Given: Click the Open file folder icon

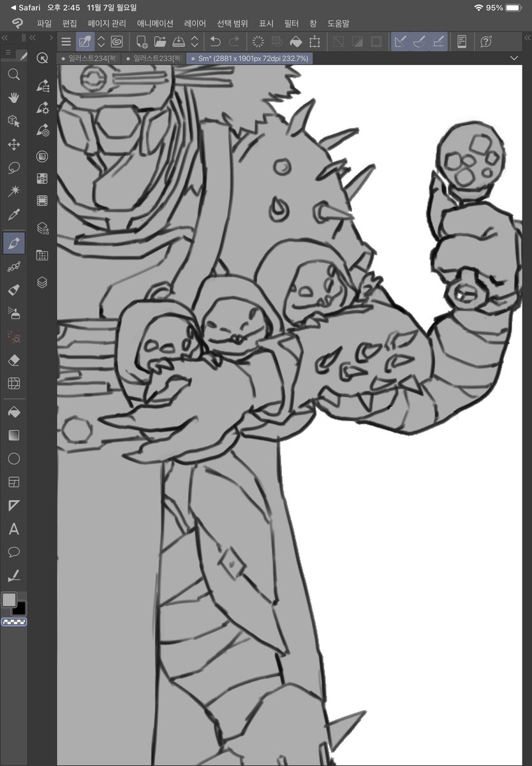Looking at the screenshot, I should (x=160, y=42).
